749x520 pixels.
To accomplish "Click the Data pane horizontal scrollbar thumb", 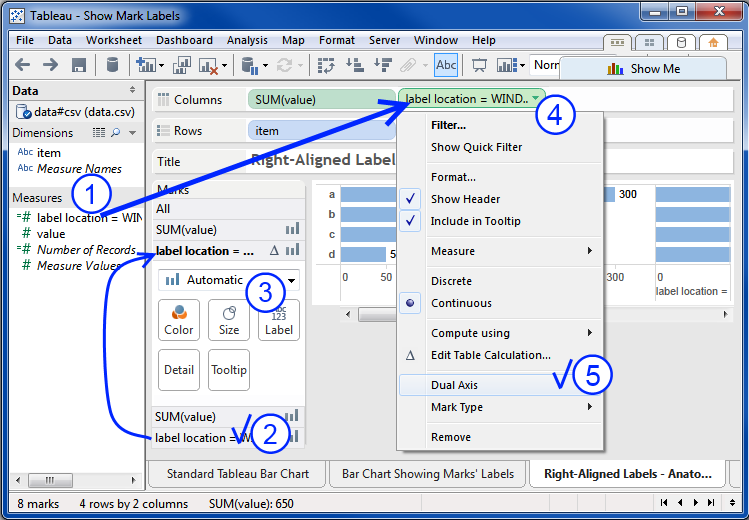I will click(x=50, y=480).
